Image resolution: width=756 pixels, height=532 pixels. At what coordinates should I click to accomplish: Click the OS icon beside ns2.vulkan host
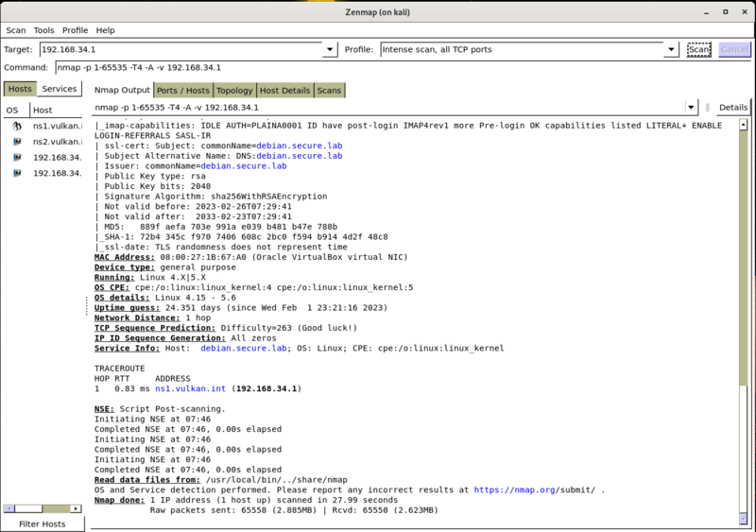pos(16,141)
